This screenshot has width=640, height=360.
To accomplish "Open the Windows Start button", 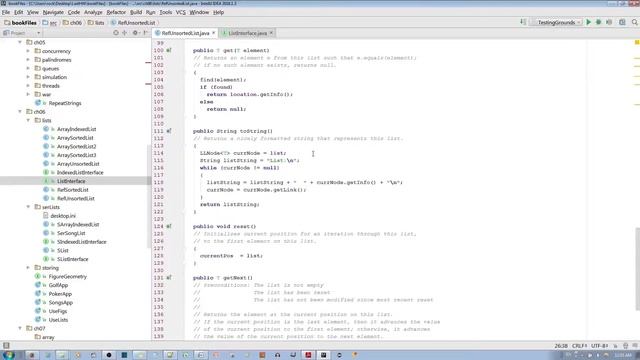I will [x=9, y=355].
